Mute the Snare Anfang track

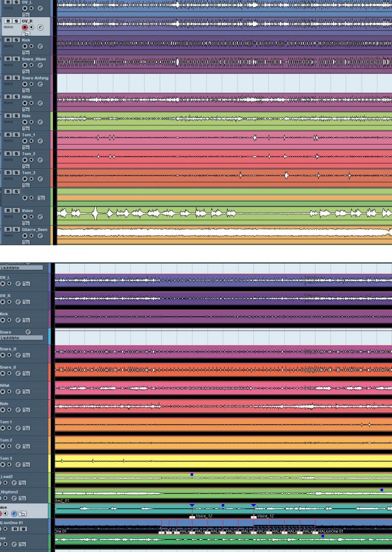coord(8,78)
